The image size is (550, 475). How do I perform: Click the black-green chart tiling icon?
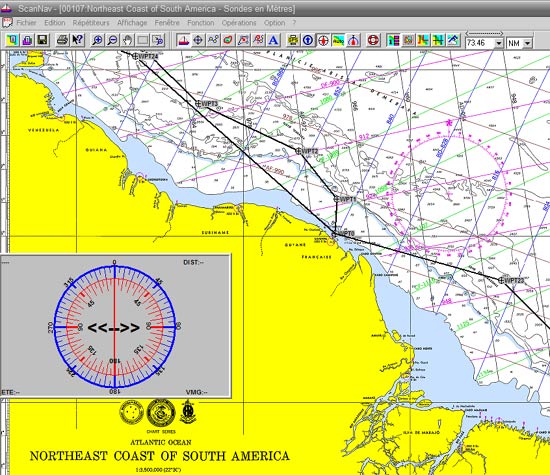point(438,40)
